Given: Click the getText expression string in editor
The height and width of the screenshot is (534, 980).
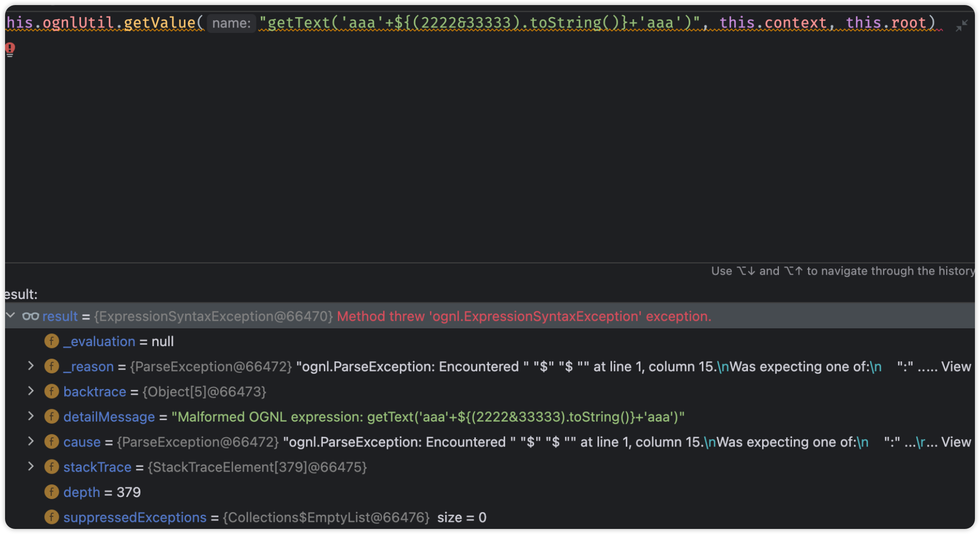Looking at the screenshot, I should click(x=479, y=23).
